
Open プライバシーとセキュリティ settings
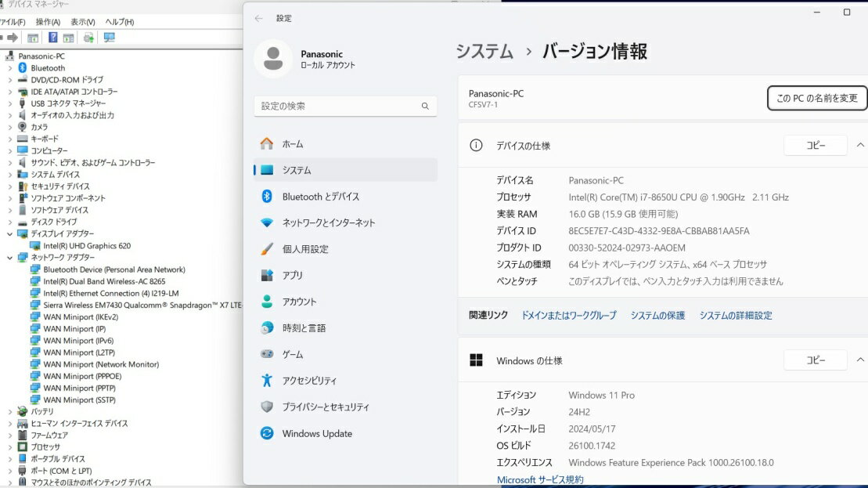(325, 407)
